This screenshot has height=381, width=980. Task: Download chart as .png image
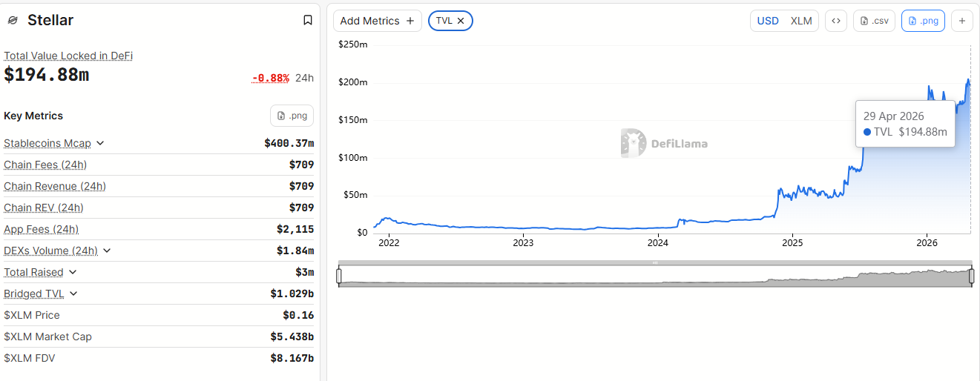pyautogui.click(x=923, y=21)
